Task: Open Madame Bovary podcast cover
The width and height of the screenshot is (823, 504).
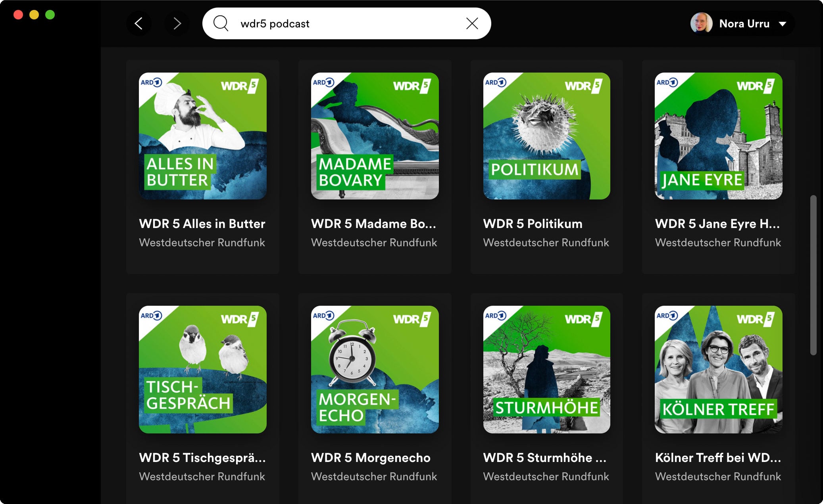Action: tap(375, 136)
